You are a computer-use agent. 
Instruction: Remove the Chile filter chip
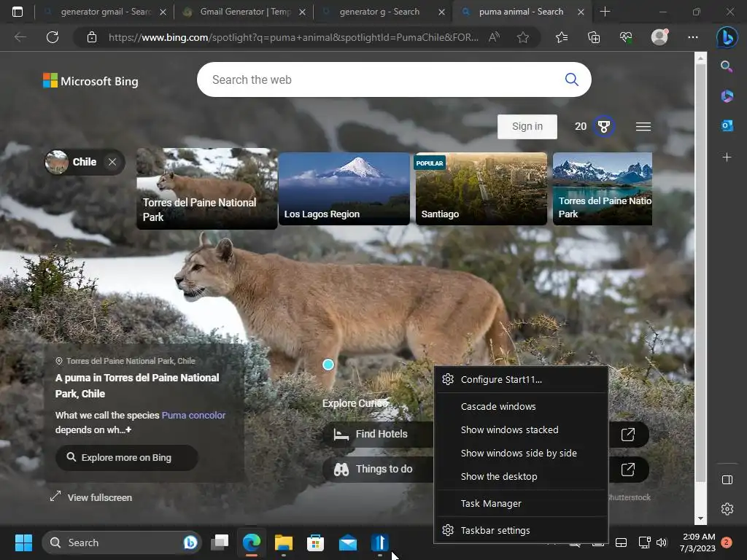pyautogui.click(x=112, y=162)
